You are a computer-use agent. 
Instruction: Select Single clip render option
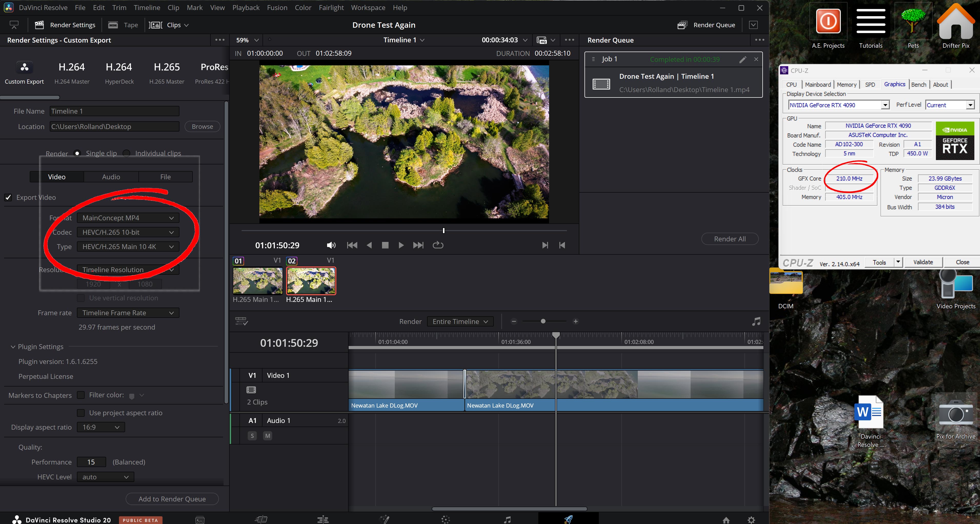[77, 153]
